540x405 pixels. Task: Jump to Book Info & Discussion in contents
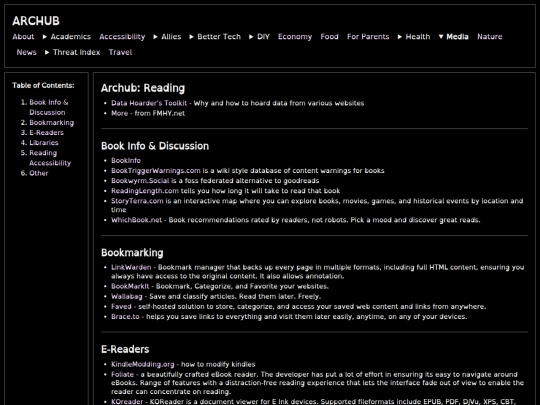pos(49,107)
